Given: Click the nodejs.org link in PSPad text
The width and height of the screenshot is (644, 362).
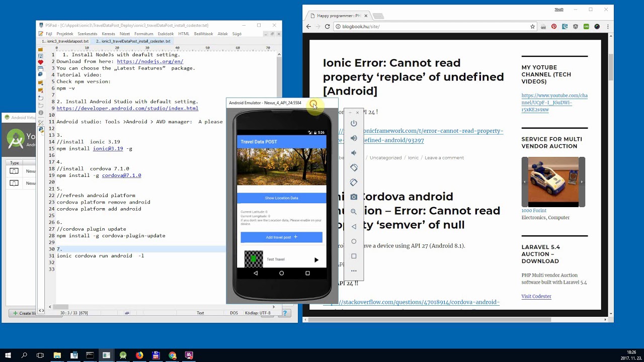Looking at the screenshot, I should pos(150,61).
